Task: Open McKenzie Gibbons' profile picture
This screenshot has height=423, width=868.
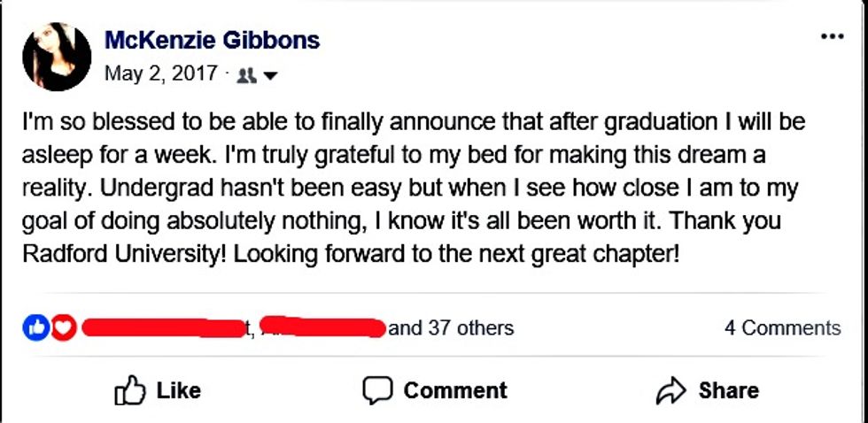Action: (58, 58)
